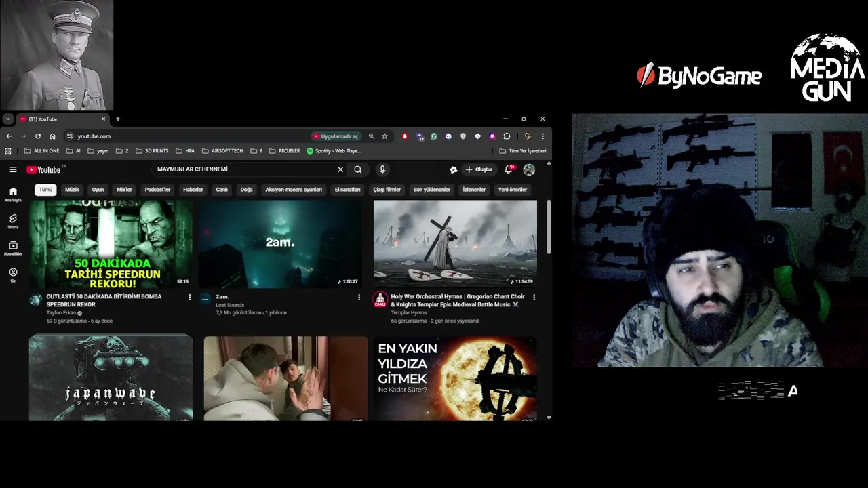Open the Lost Sounds channel link
868x488 pixels.
click(x=230, y=305)
